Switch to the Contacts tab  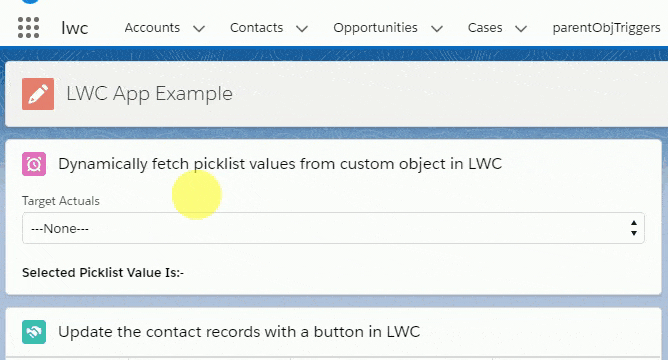click(x=256, y=28)
